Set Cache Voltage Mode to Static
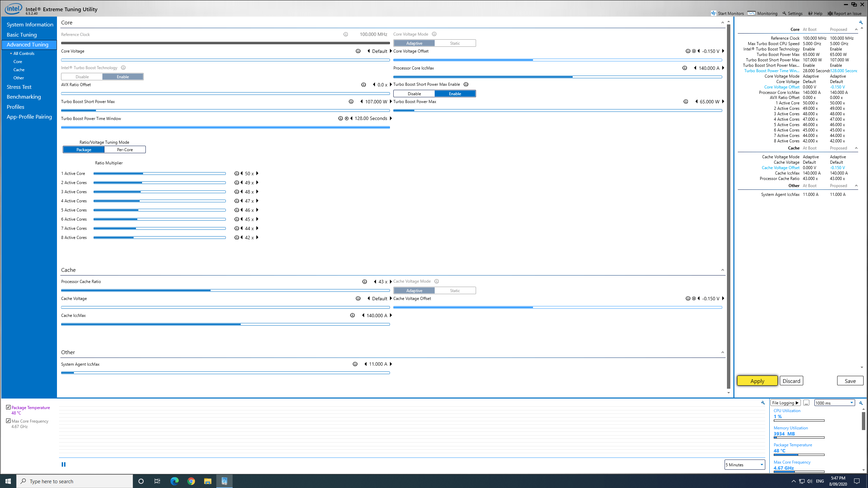The image size is (868, 488). [455, 291]
